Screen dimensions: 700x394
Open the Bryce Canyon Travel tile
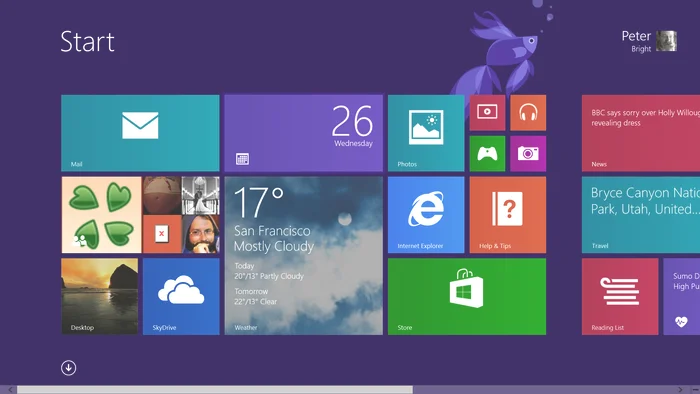coord(641,215)
